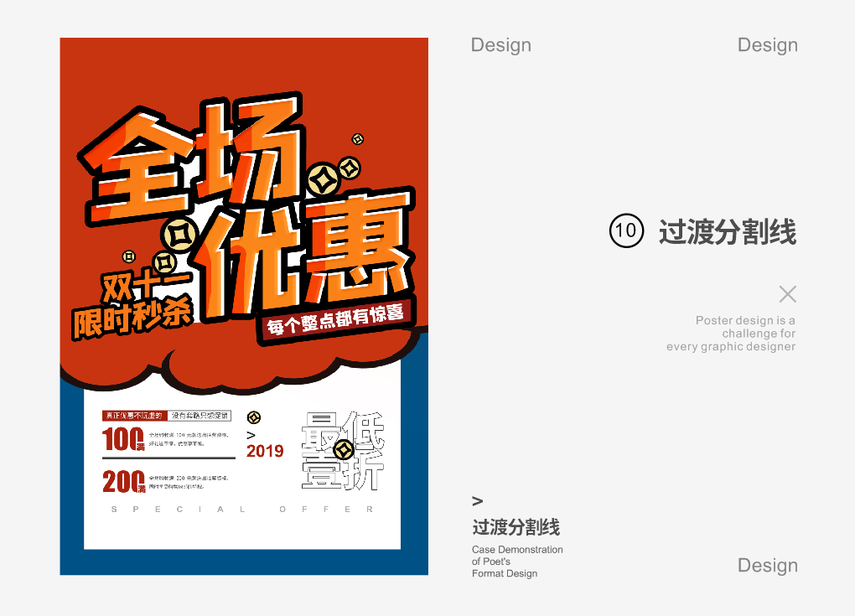Click the 每个整点都有惊喜 dark red banner

[336, 319]
